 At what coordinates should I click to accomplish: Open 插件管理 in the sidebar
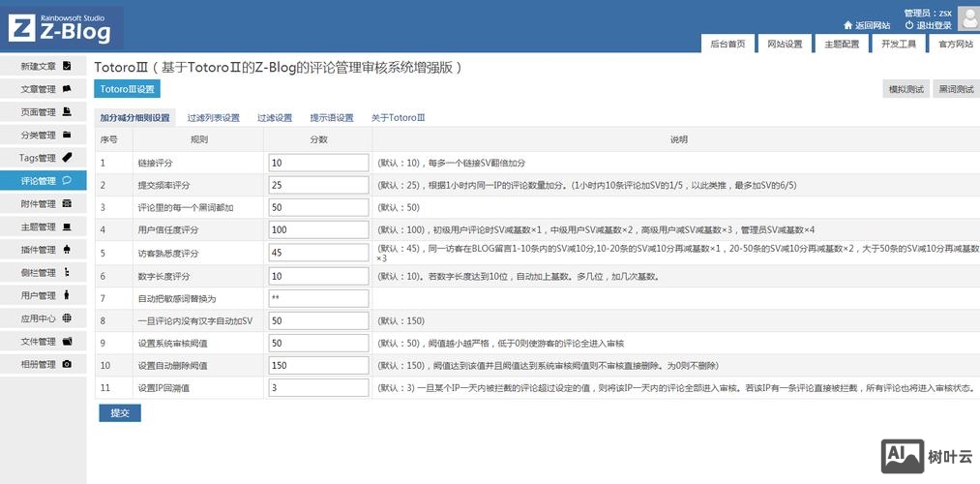click(44, 250)
